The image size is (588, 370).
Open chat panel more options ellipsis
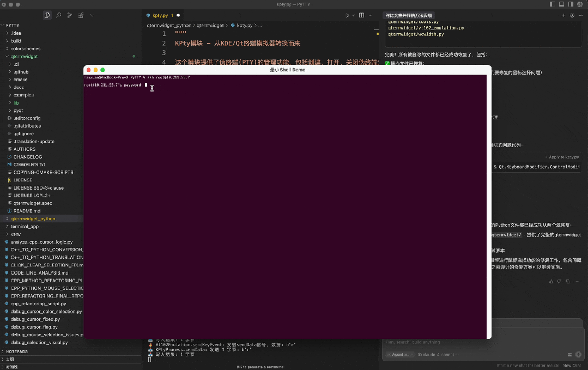[581, 15]
